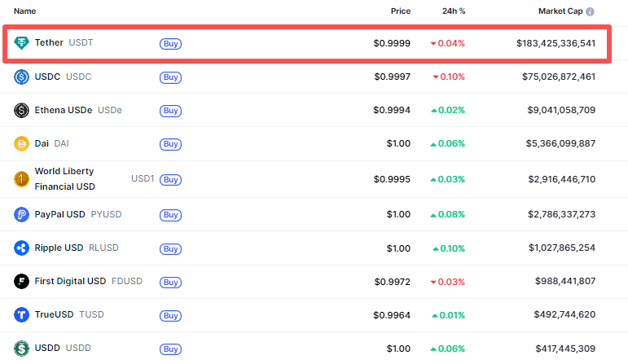The width and height of the screenshot is (628, 364).
Task: Click the USDC coin logo icon
Action: pos(22,77)
